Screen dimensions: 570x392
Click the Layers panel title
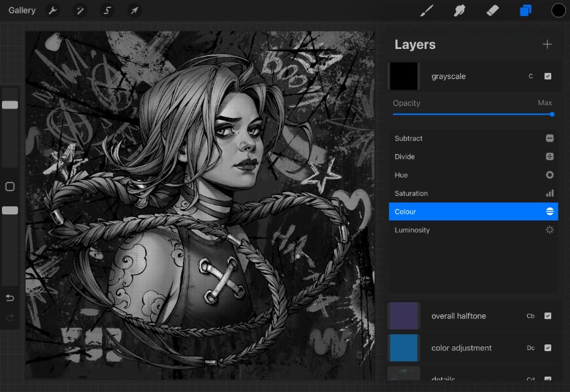[415, 45]
